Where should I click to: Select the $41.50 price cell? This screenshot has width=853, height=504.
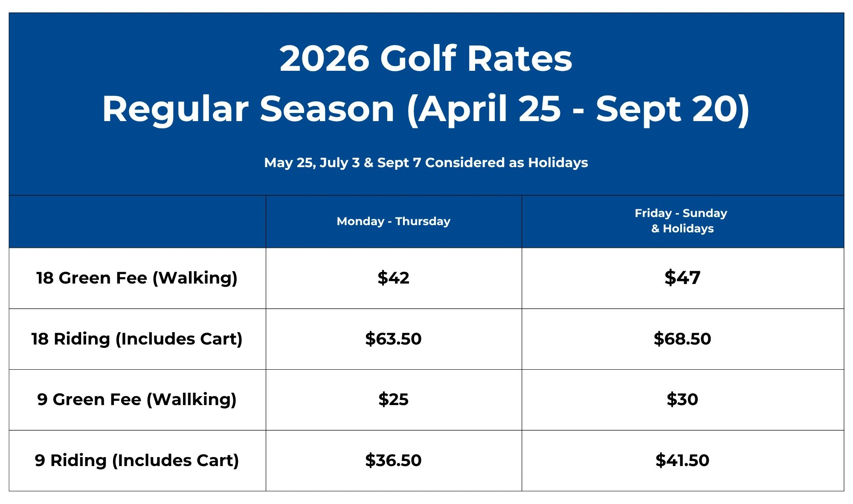(x=682, y=461)
